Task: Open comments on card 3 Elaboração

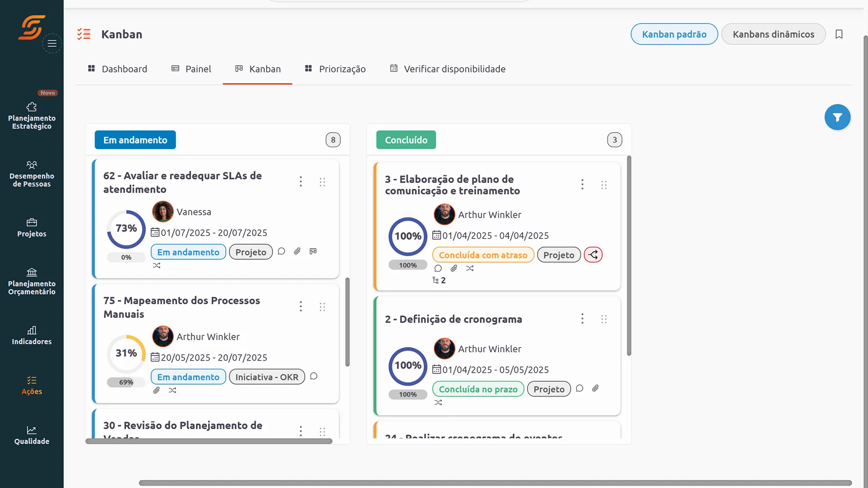Action: click(x=438, y=268)
